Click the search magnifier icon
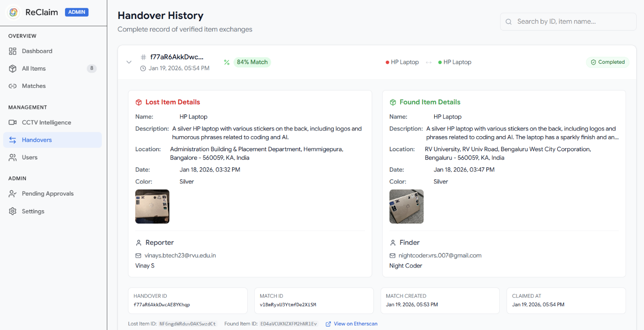 (x=509, y=22)
